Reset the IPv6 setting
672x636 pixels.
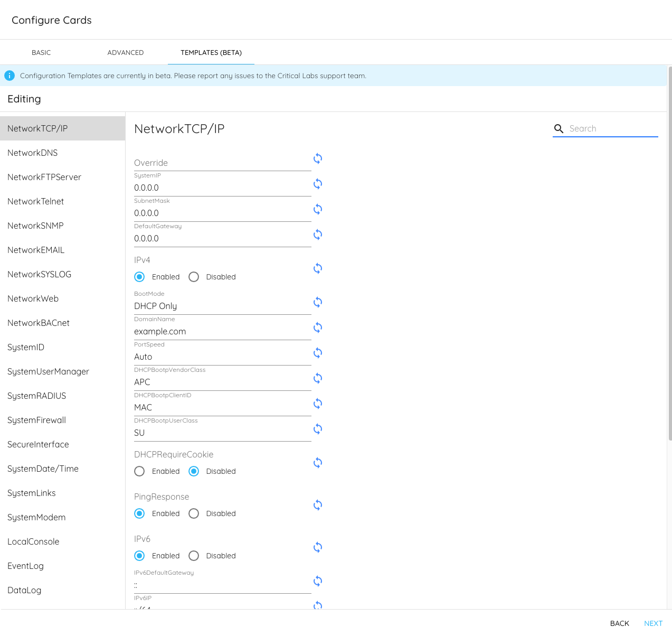point(318,547)
